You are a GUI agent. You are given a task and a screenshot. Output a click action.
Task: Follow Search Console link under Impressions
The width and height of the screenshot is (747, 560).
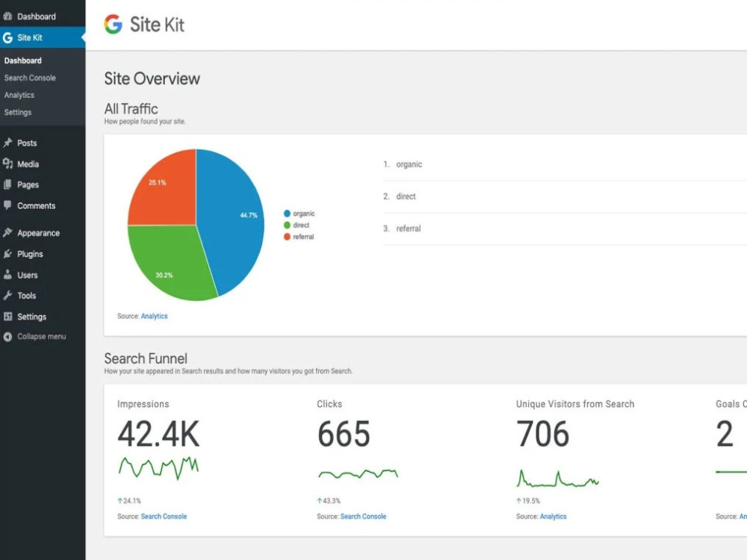click(164, 516)
